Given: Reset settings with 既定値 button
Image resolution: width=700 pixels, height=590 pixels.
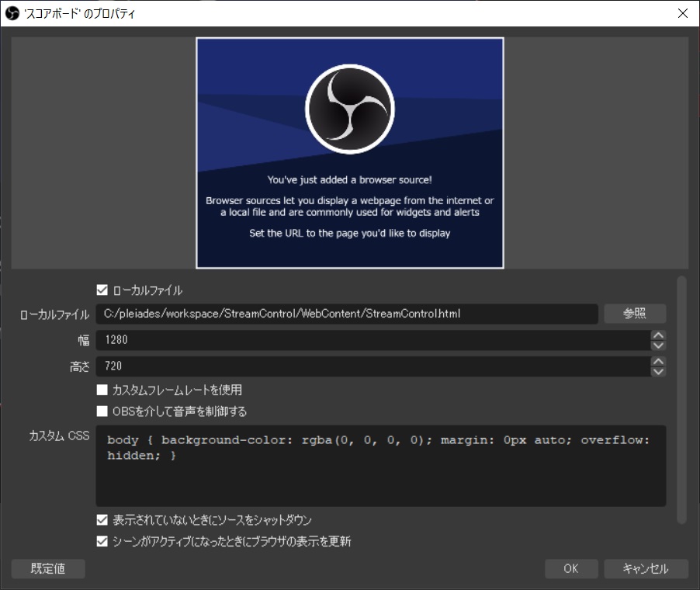Looking at the screenshot, I should 48,568.
